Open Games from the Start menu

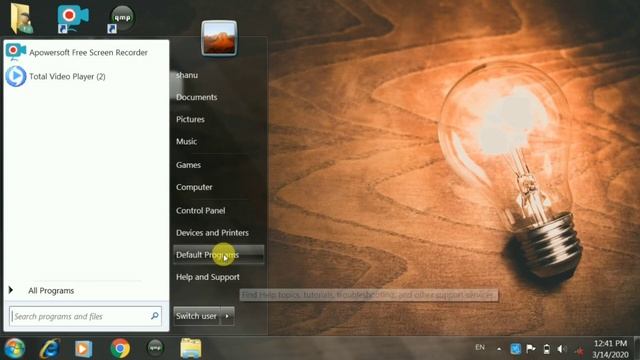(188, 165)
